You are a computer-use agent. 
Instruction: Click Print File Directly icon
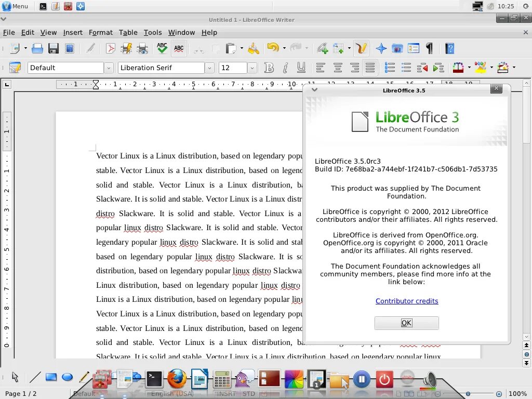pyautogui.click(x=127, y=48)
